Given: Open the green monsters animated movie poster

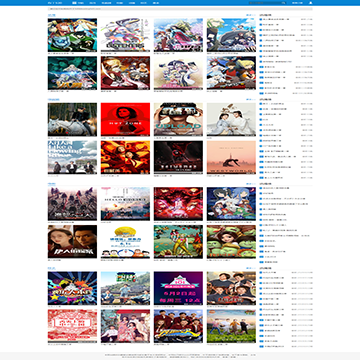Looking at the screenshot, I should pos(231,242).
